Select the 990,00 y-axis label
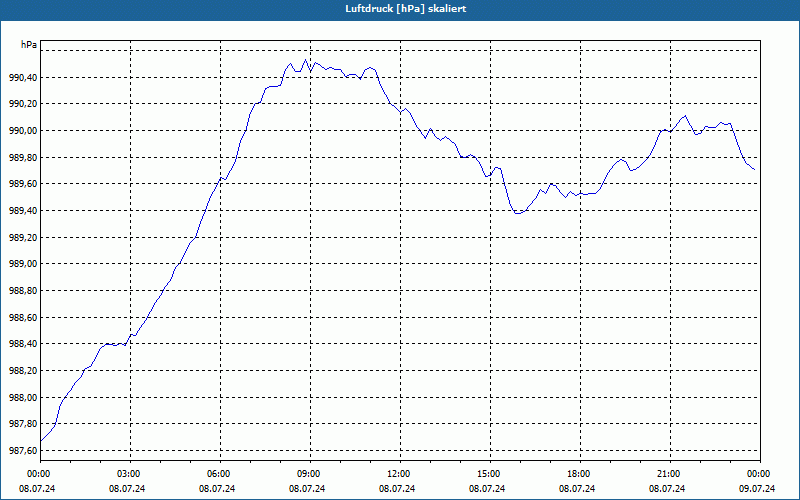800x500 pixels. coord(22,131)
